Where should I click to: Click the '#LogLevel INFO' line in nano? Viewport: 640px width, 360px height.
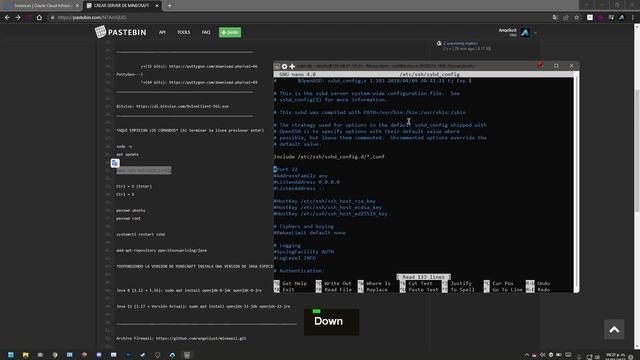295,258
